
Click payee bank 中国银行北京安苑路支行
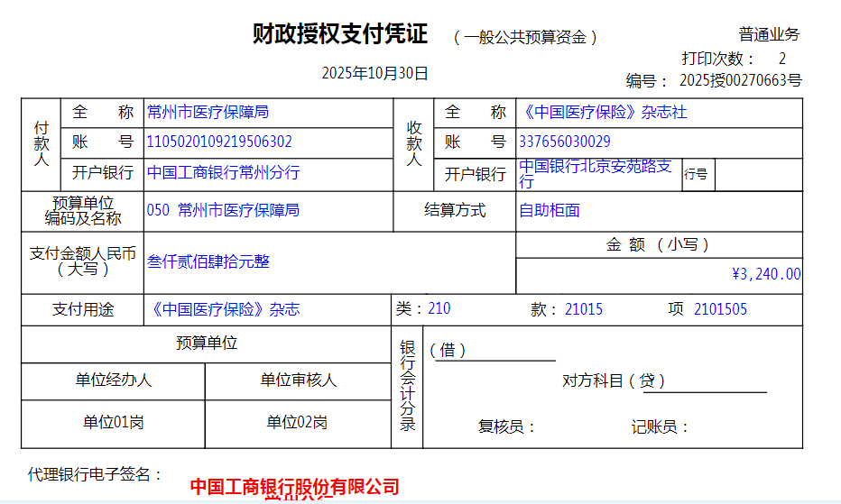click(596, 173)
